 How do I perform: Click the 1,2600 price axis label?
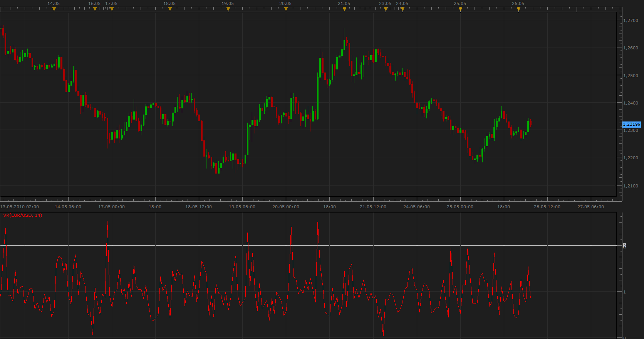tap(631, 48)
